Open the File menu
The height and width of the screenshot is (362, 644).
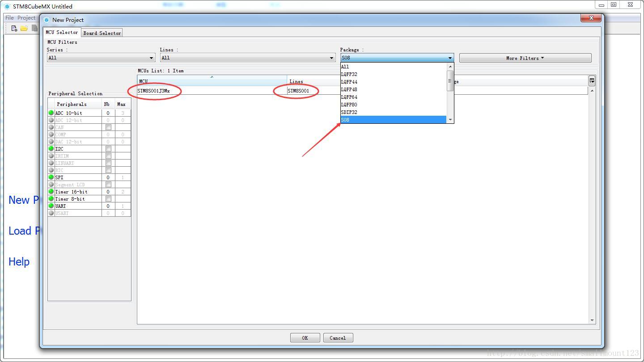pyautogui.click(x=9, y=18)
